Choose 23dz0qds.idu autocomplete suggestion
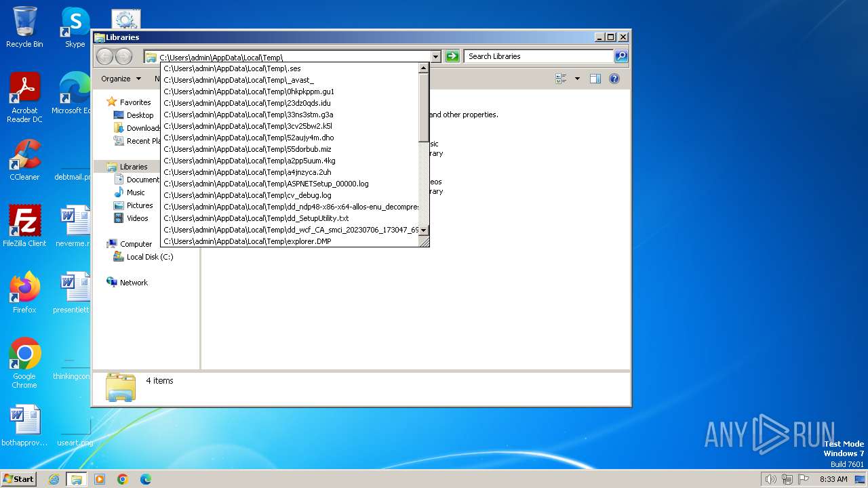Screen dimensions: 868x488 290,103
